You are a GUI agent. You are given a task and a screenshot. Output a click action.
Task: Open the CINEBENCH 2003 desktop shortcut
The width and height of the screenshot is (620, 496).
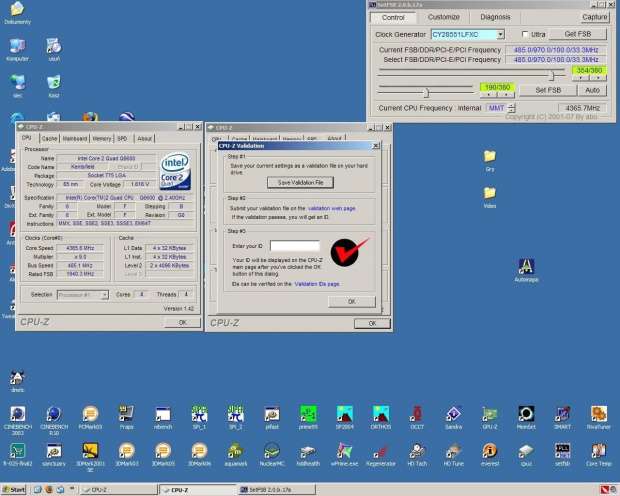click(x=17, y=414)
